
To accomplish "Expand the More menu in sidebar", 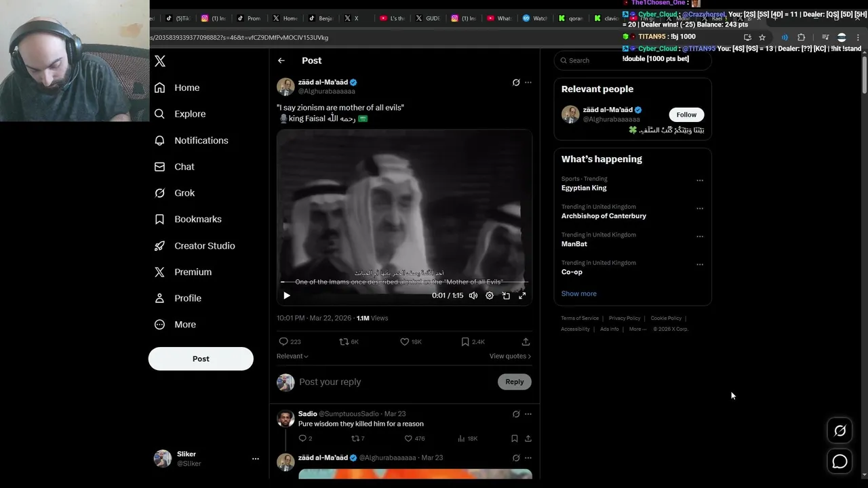I will point(175,325).
